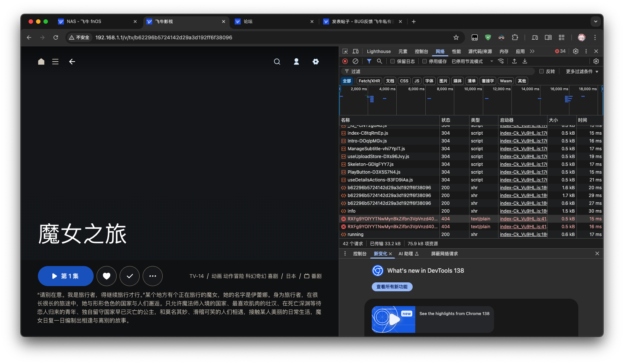The image size is (624, 364).
Task: Select the JS type filter
Action: (x=417, y=81)
